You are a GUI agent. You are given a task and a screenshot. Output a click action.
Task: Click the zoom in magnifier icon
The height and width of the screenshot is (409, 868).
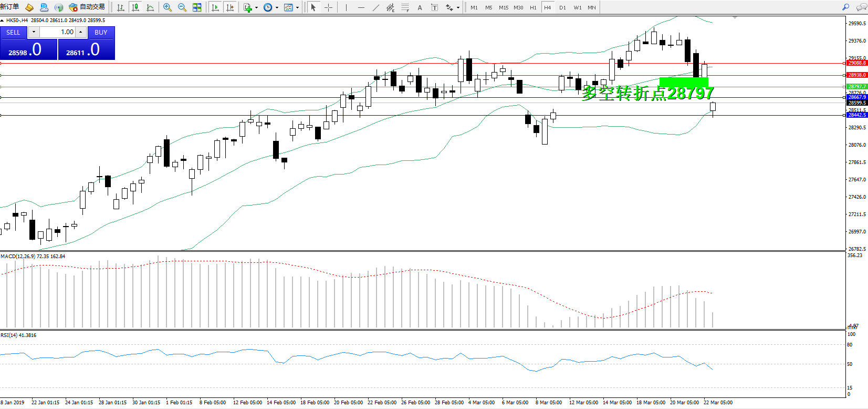(x=168, y=7)
